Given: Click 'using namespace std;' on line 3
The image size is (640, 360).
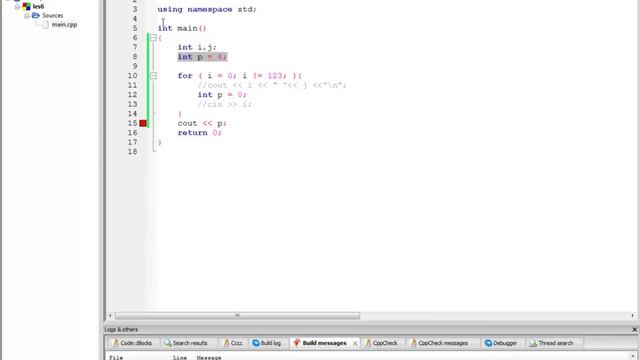Looking at the screenshot, I should 207,9.
